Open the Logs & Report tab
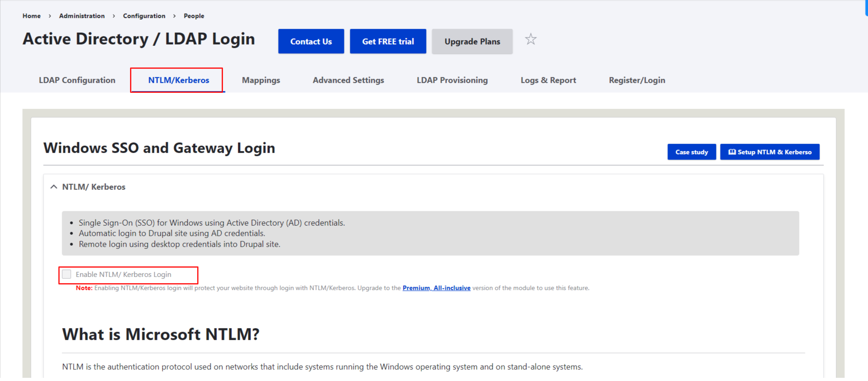 tap(548, 80)
